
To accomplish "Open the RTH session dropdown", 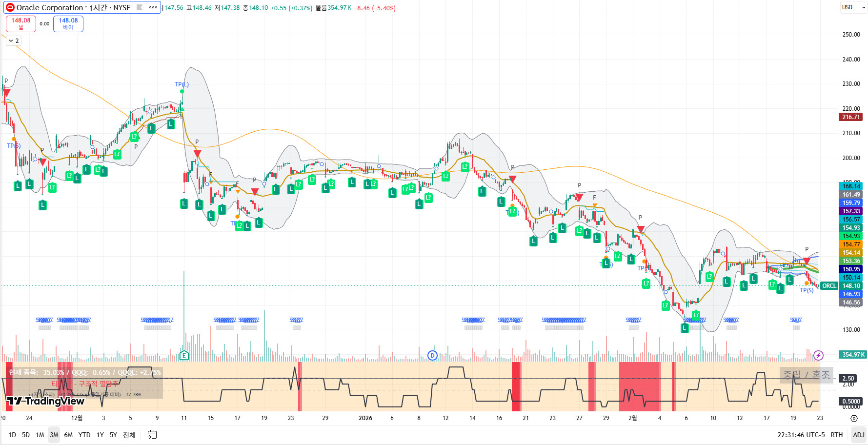I will 837,435.
